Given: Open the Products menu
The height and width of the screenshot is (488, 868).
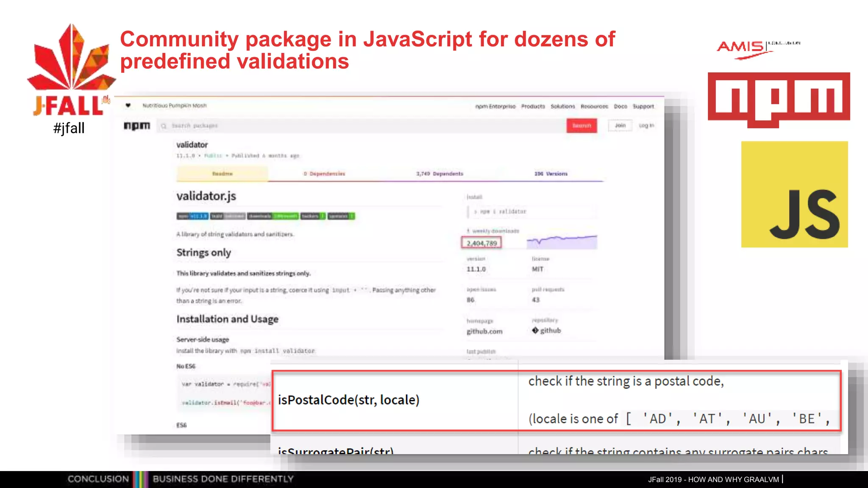Looking at the screenshot, I should coord(533,106).
